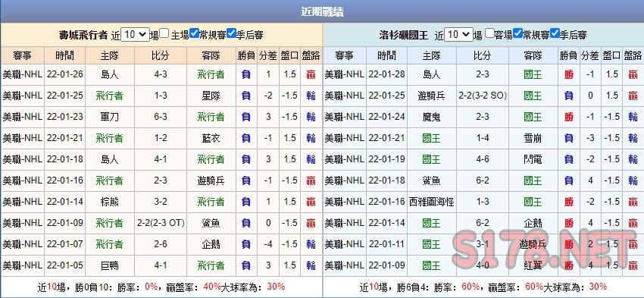Click 美職-NHL league in 22-01-28 row
Viewport: 644px width, 298px height.
(344, 74)
